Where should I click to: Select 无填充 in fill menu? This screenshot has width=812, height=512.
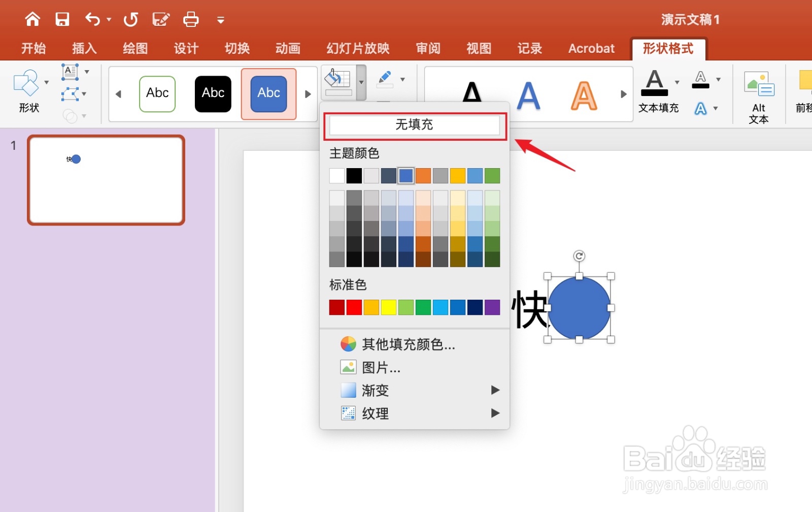tap(415, 125)
